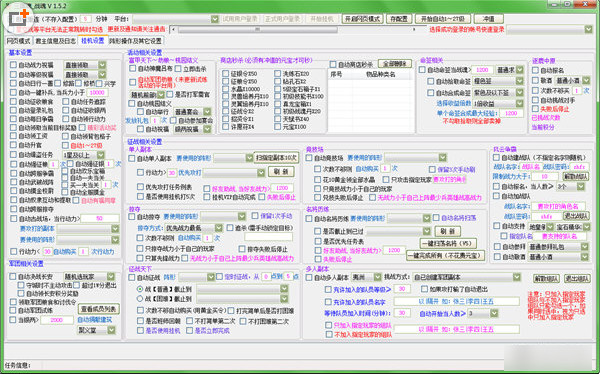Open the 普通宴会 dropdown
The width and height of the screenshot is (600, 374).
pyautogui.click(x=192, y=112)
